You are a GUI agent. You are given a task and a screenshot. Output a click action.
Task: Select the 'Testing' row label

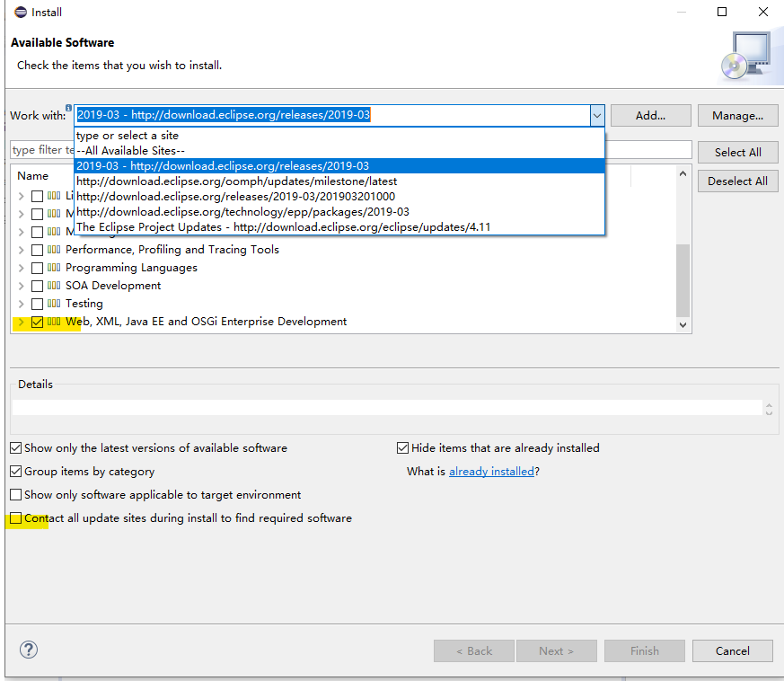[x=84, y=304]
